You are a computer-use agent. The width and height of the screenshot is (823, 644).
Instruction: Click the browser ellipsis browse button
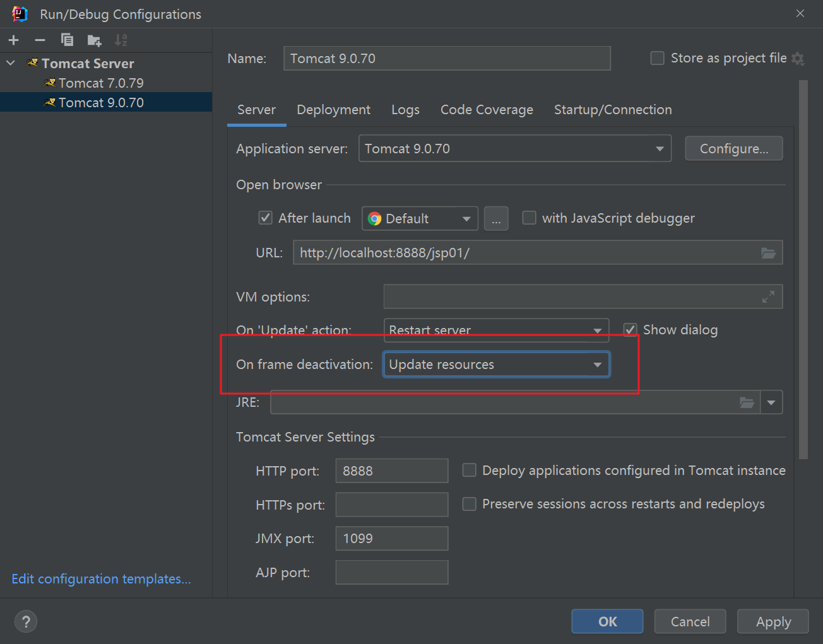(x=496, y=219)
